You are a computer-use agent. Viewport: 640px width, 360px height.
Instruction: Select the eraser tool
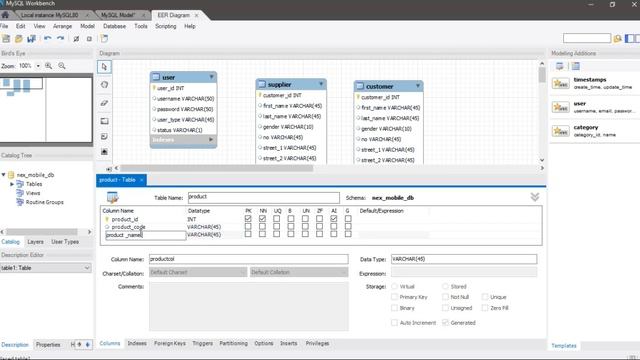[104, 103]
